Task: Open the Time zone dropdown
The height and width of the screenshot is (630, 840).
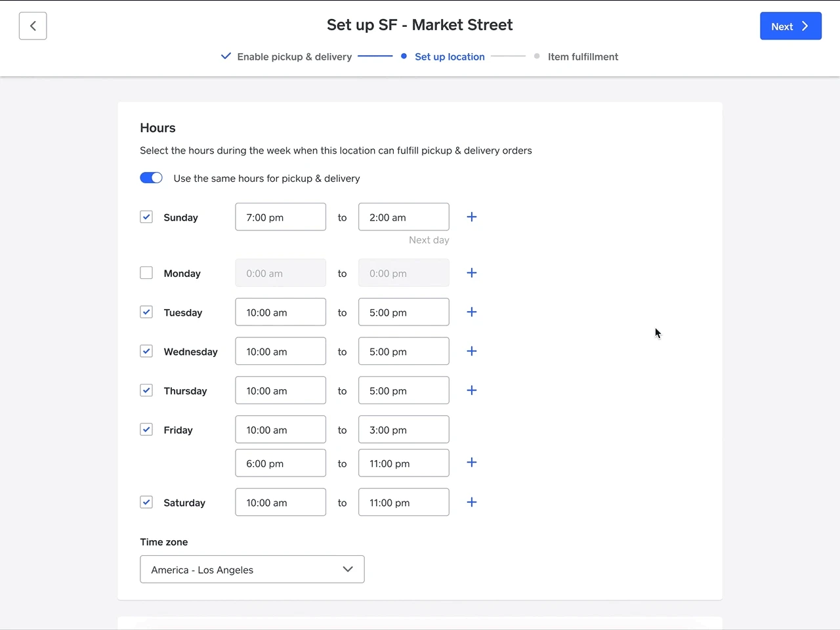Action: (252, 570)
